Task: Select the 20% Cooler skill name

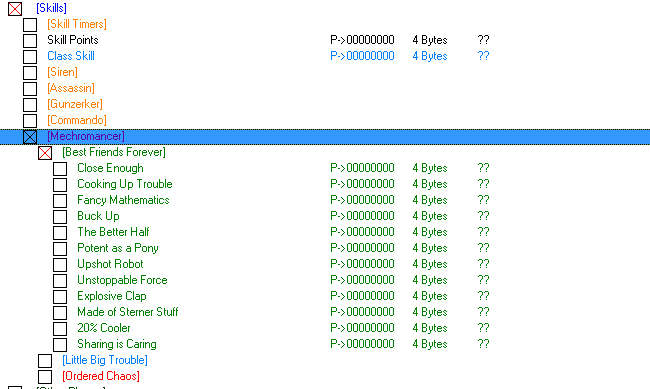Action: [104, 328]
